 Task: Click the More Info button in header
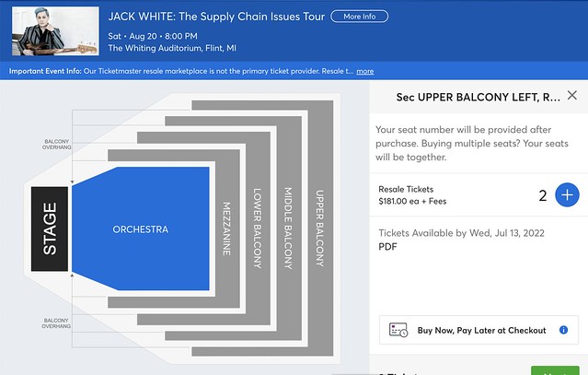point(359,17)
